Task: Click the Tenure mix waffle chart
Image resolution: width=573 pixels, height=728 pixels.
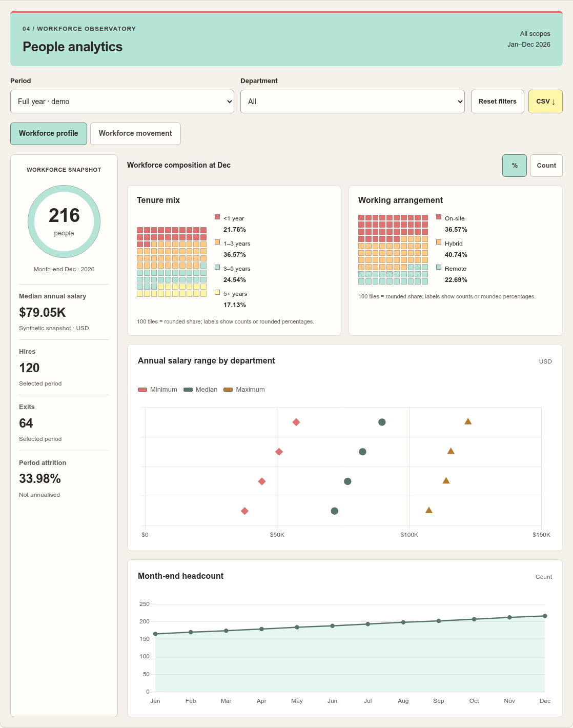Action: pos(172,262)
